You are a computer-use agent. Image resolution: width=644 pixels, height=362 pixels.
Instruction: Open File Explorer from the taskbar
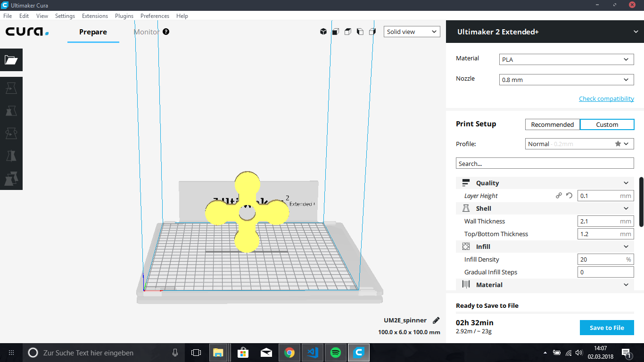coord(218,353)
